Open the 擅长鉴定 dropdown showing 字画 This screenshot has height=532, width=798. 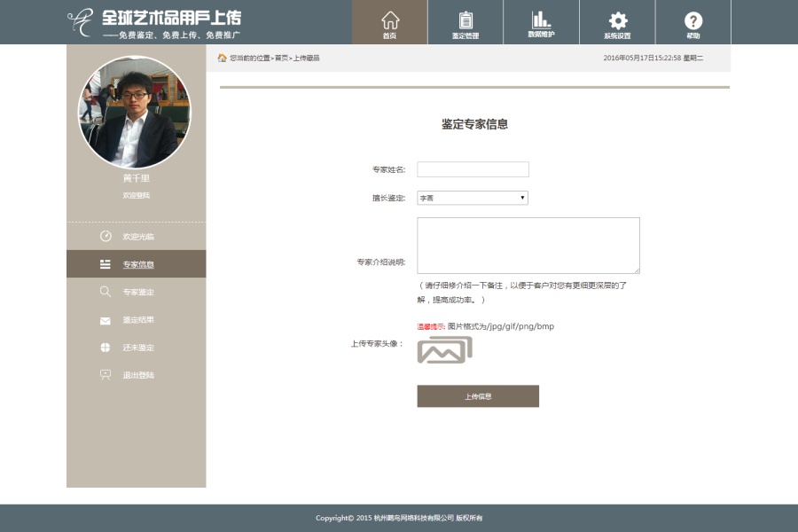click(x=471, y=198)
